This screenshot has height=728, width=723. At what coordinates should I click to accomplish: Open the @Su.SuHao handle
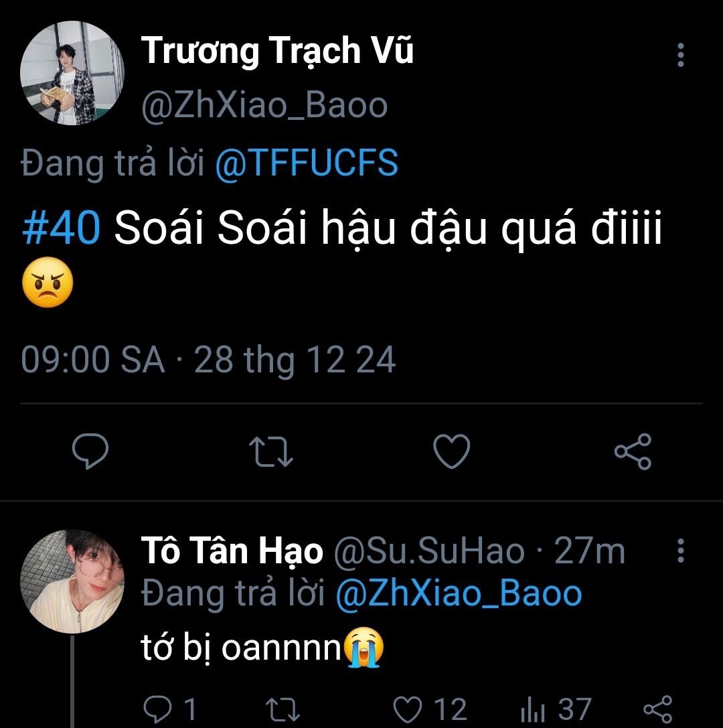point(428,551)
